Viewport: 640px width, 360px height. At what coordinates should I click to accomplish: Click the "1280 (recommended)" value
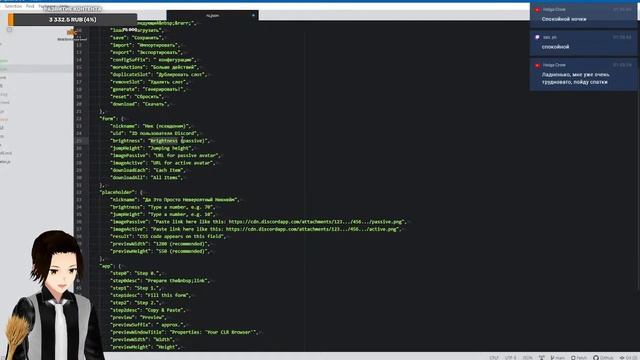181,244
